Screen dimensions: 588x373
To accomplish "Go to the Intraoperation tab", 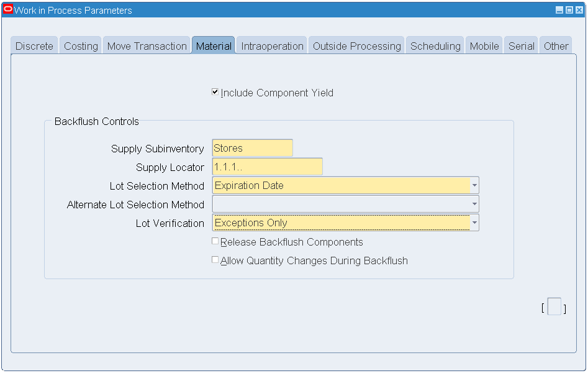I will pos(272,46).
